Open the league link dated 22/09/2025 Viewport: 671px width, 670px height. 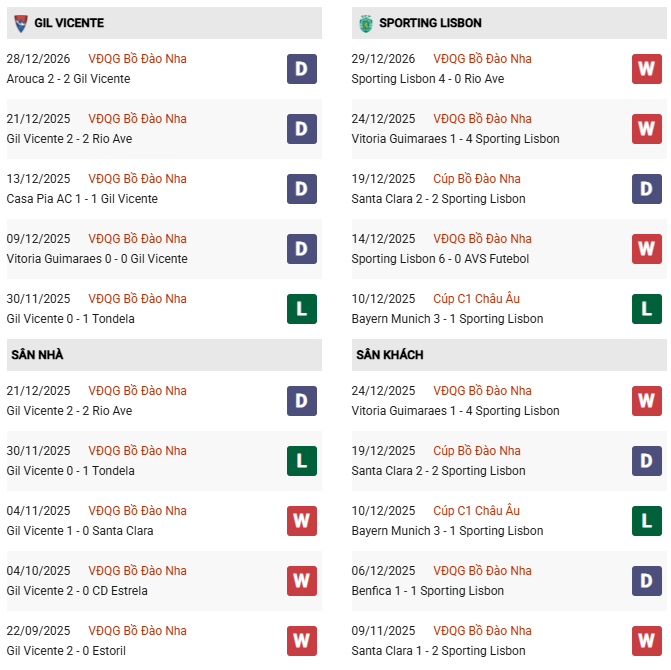point(137,631)
